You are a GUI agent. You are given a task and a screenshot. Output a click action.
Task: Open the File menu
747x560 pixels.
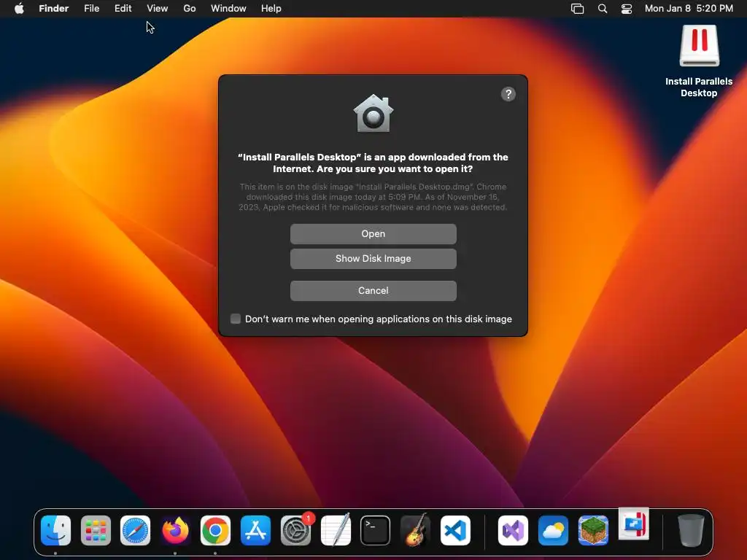click(91, 8)
